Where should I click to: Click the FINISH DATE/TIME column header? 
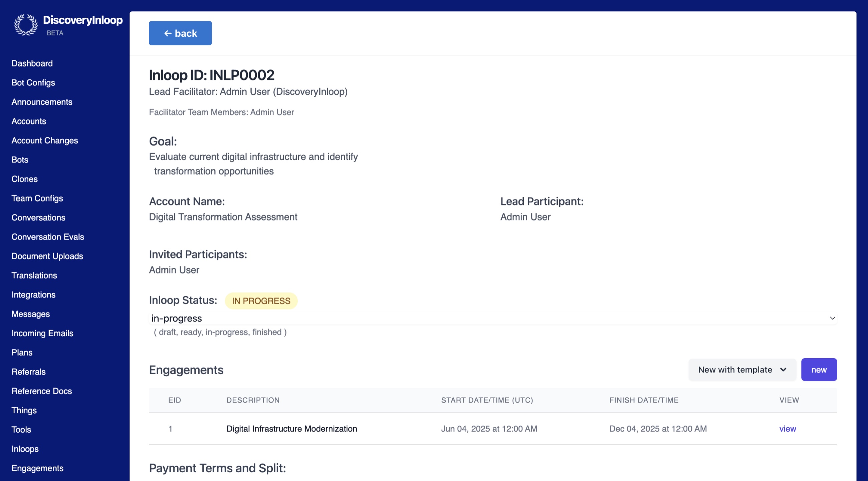[644, 400]
